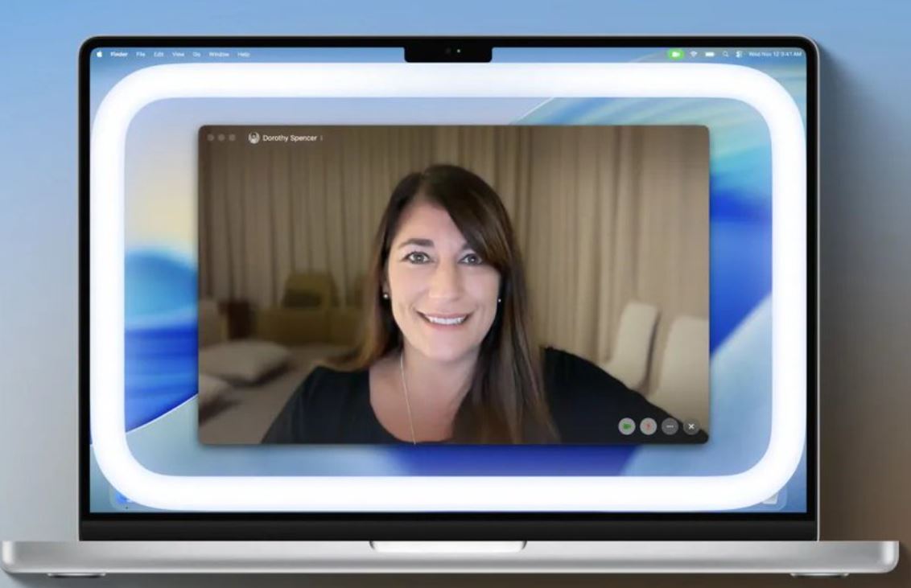
Task: Open the Window menu
Action: [x=219, y=54]
